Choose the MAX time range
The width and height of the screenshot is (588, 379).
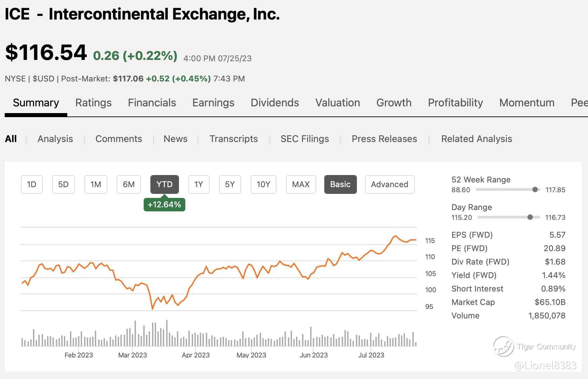[x=301, y=184]
